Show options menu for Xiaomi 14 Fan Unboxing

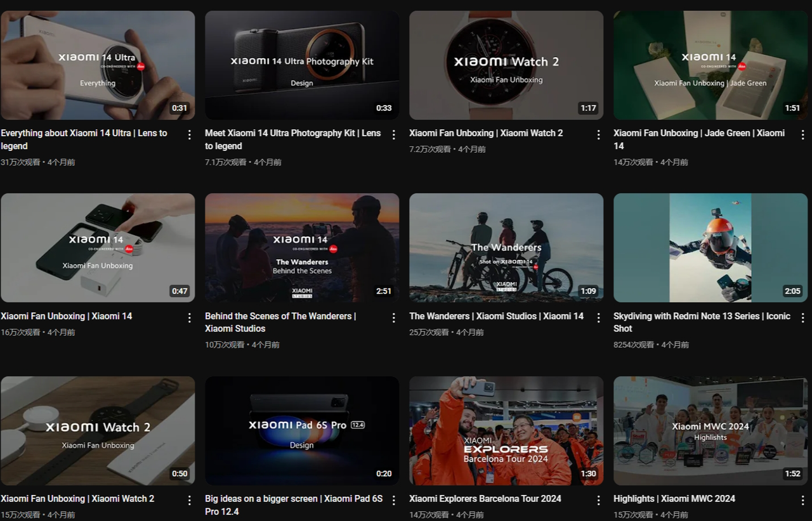[189, 318]
